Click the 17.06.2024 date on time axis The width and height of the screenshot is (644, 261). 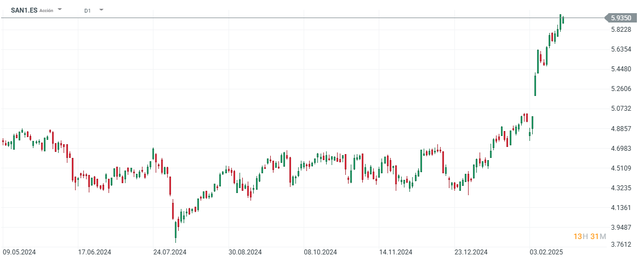coord(95,252)
